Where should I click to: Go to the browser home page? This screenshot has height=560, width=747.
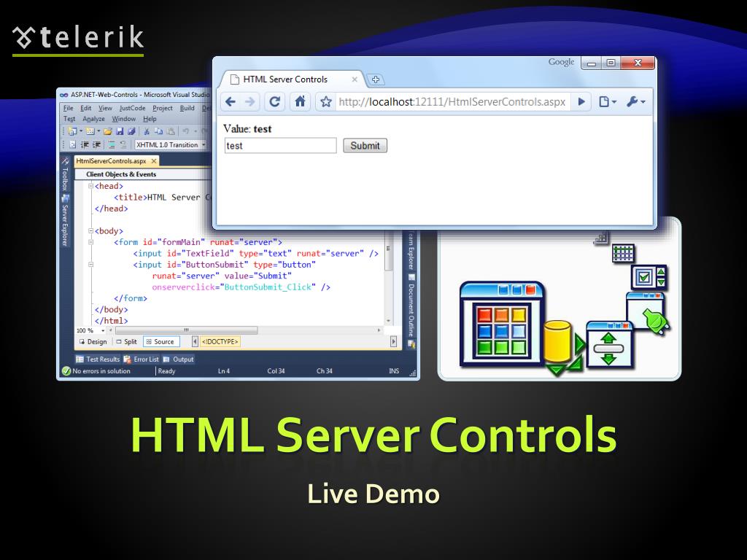[300, 101]
